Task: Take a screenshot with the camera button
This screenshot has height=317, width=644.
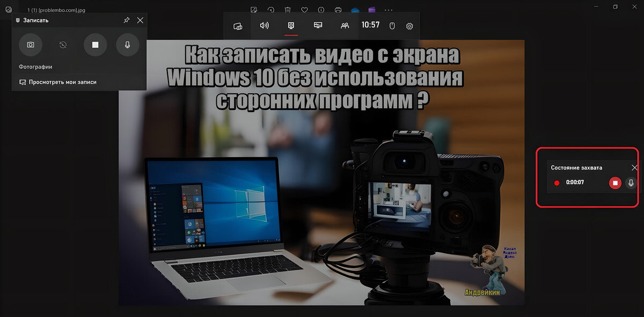Action: 31,45
